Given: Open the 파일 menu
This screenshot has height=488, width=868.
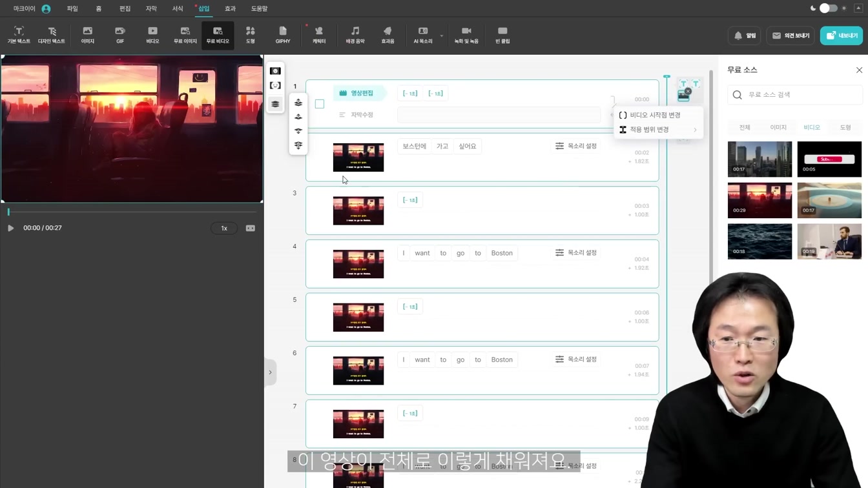Looking at the screenshot, I should 72,9.
